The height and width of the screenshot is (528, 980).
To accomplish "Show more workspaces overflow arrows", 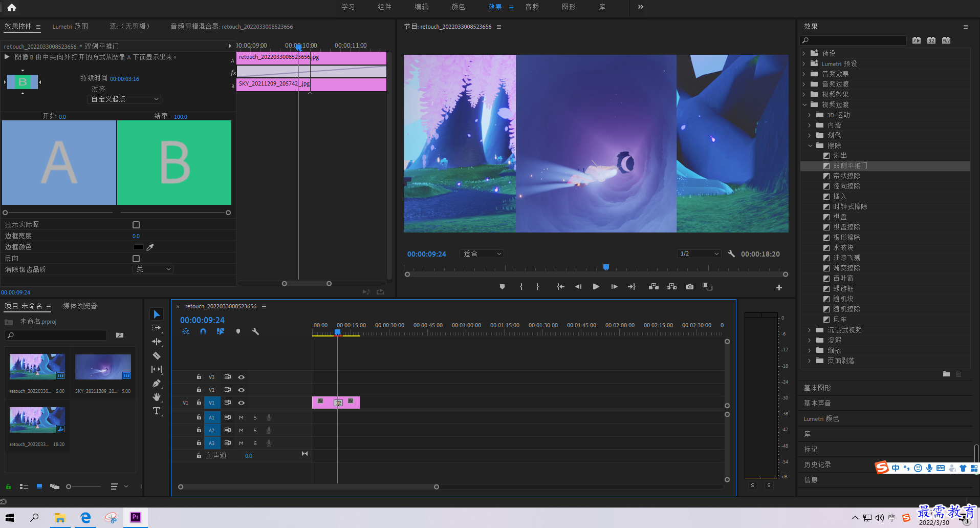I will (640, 7).
